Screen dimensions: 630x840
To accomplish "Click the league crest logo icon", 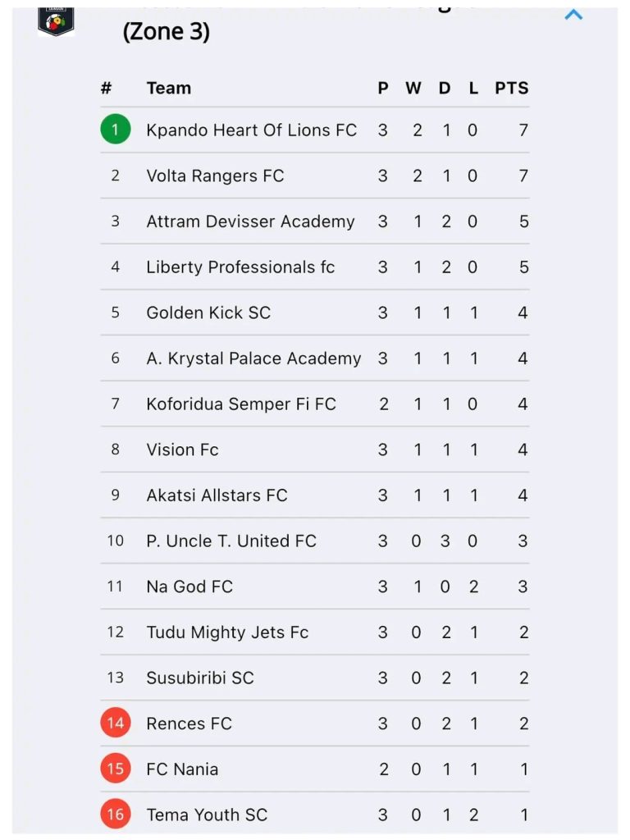I will coord(56,21).
